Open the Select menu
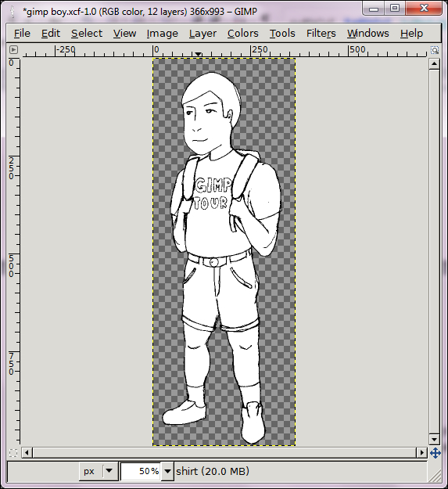This screenshot has height=489, width=448. [87, 33]
